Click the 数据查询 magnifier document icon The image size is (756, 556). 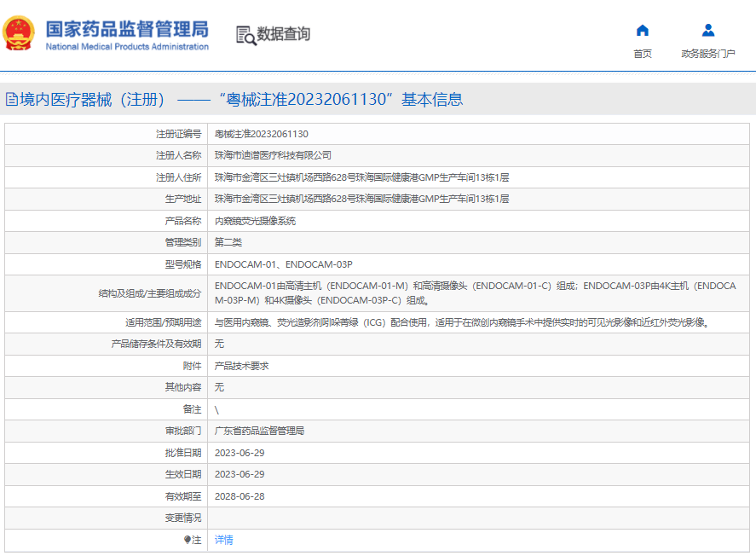[x=245, y=35]
